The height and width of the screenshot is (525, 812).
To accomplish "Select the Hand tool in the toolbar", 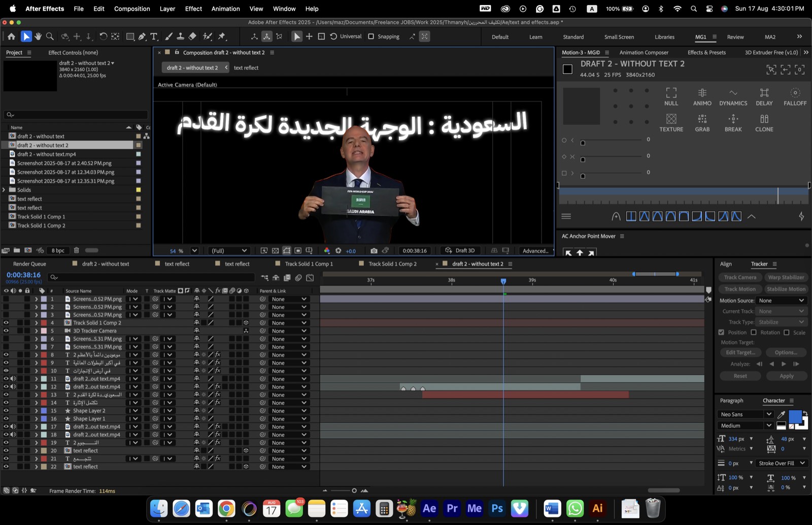I will click(38, 37).
